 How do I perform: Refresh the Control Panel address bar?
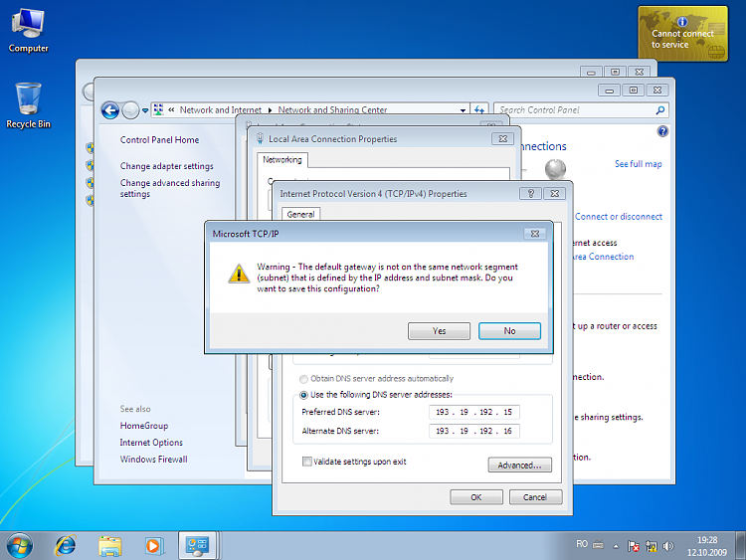tap(479, 109)
